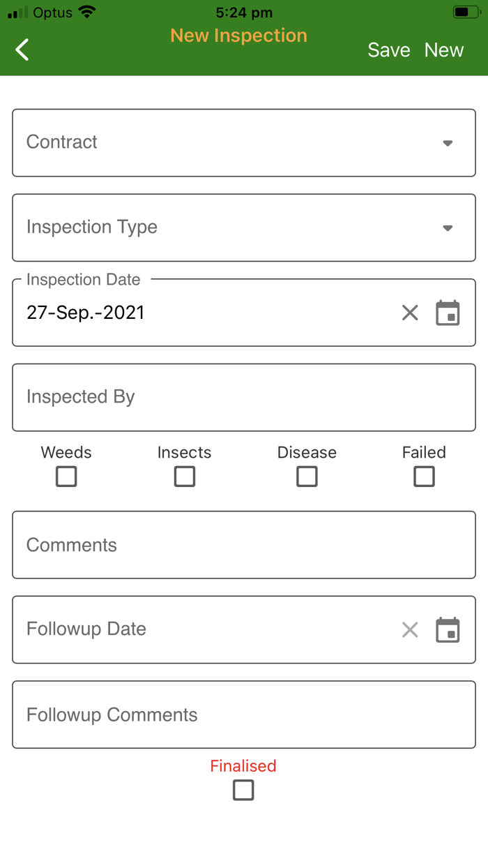Tap New to start another inspection
The image size is (488, 868).
443,50
